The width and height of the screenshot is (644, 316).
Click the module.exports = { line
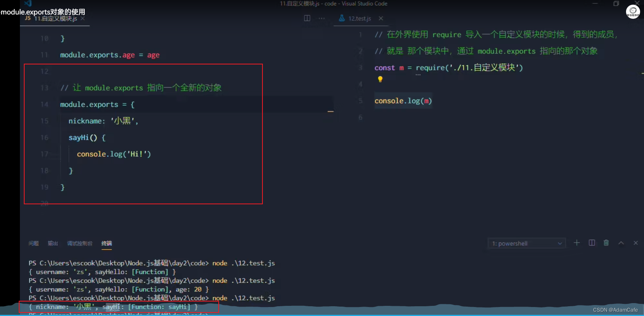97,104
